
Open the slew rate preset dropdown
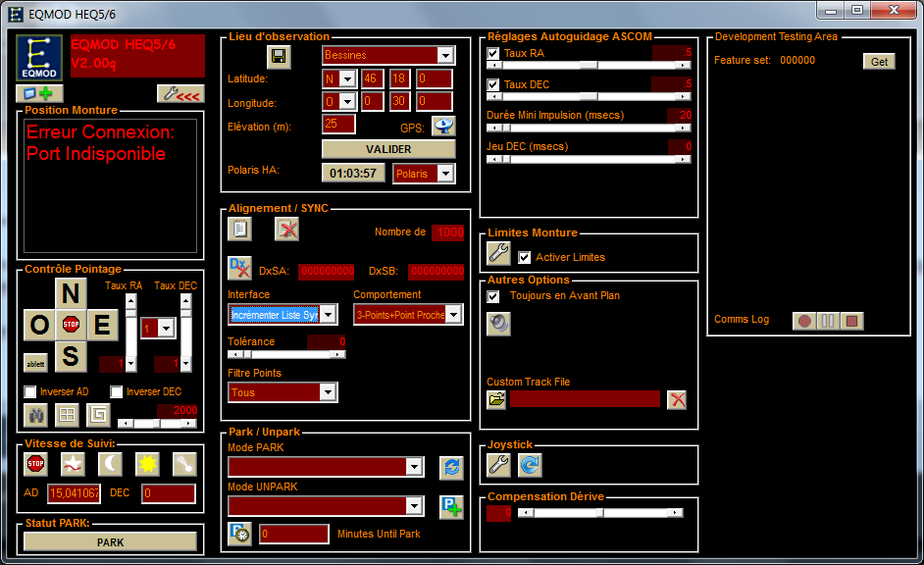tap(167, 329)
